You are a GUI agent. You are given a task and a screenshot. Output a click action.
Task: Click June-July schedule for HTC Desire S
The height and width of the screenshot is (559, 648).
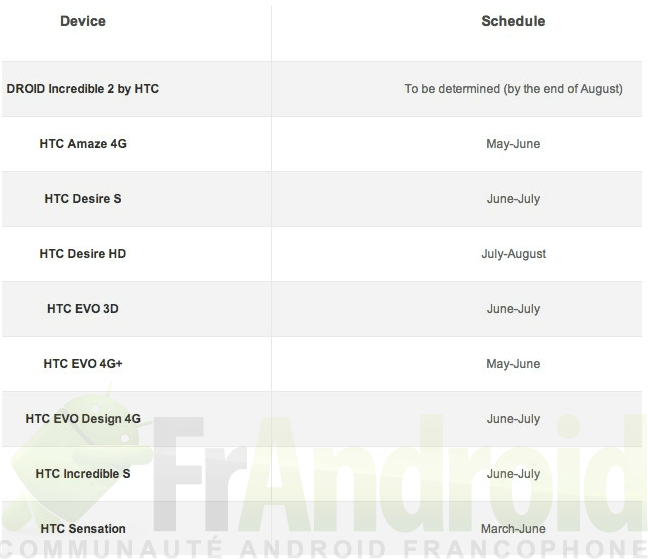click(x=513, y=199)
